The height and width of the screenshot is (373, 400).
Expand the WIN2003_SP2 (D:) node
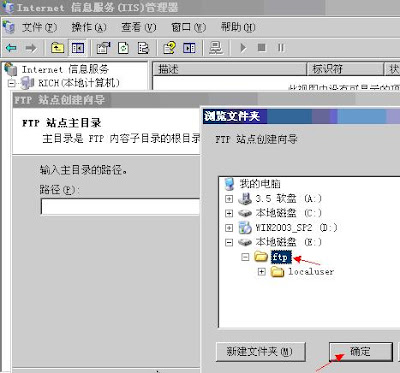tap(229, 228)
